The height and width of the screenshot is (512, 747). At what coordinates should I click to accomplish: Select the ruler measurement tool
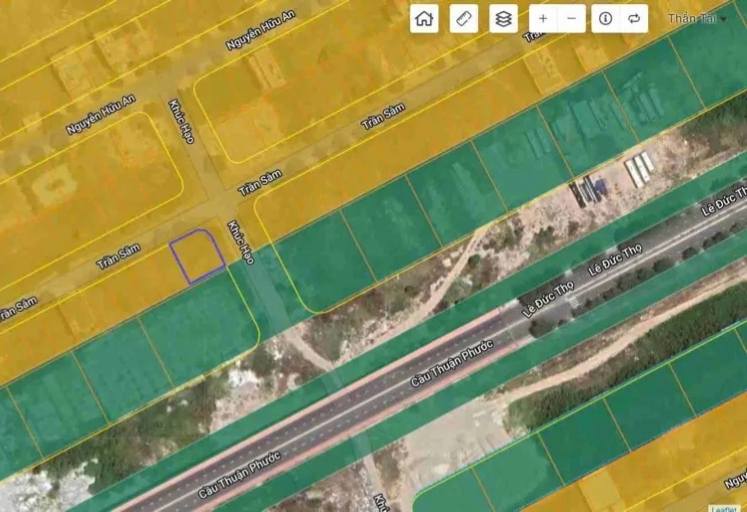464,18
